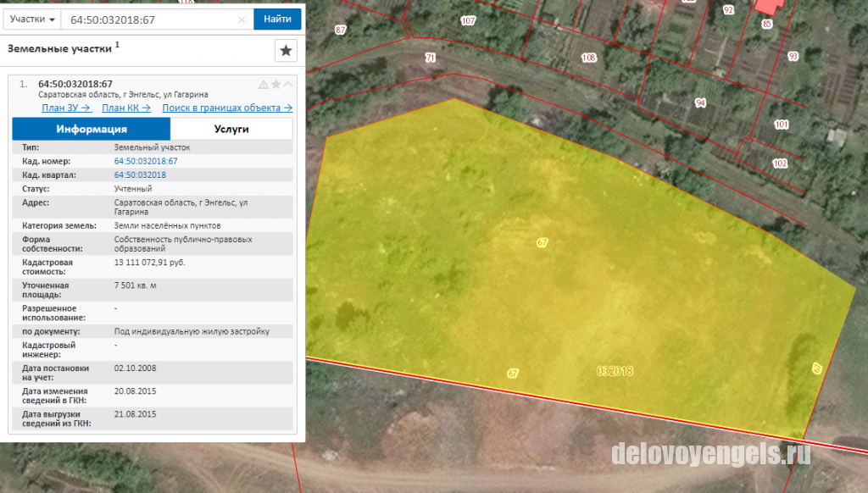Open the План КК link
This screenshot has height=493, width=868.
126,108
